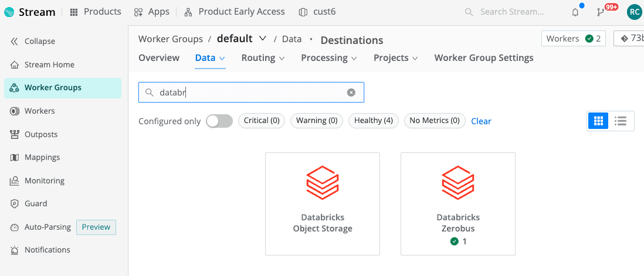Open the Products grid menu
644x276 pixels.
coord(95,12)
